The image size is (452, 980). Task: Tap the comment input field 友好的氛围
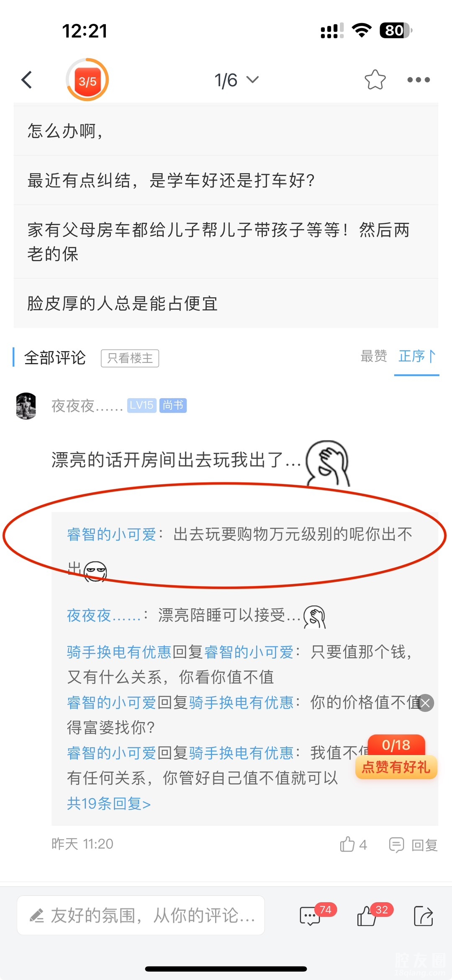[x=141, y=916]
